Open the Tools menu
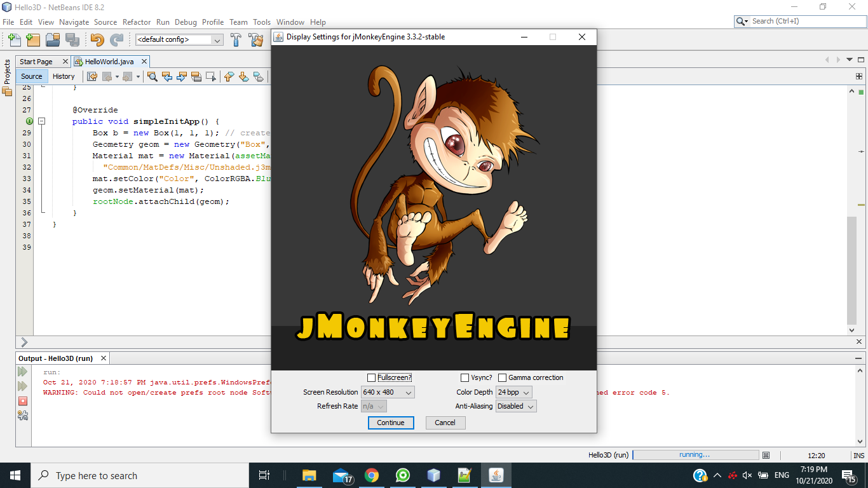Screen dimensions: 868x488 [x=262, y=22]
